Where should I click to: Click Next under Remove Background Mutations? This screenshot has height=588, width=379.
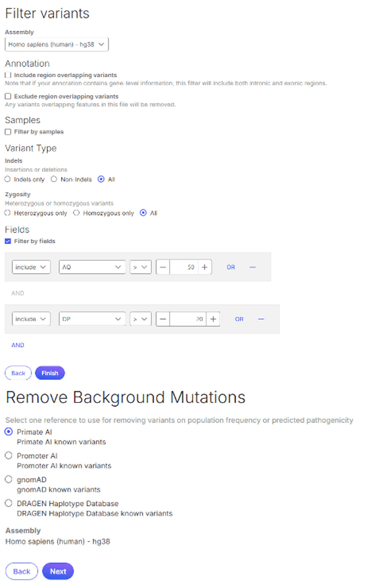(58, 571)
